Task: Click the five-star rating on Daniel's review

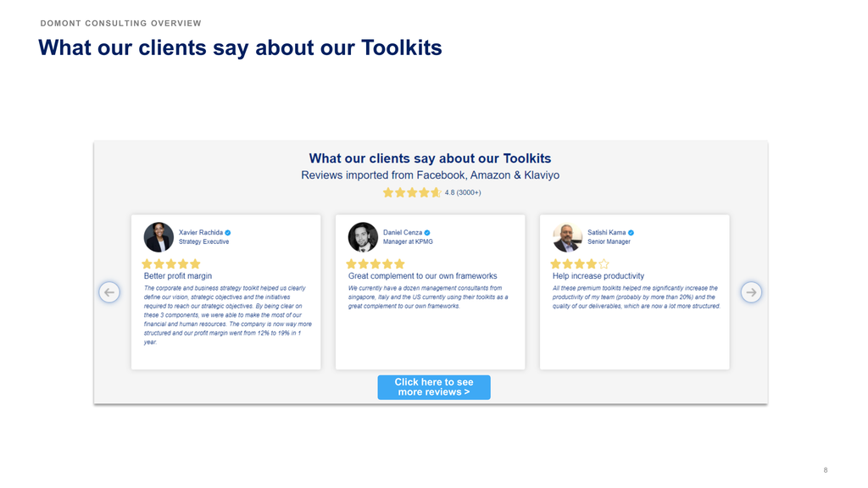Action: pyautogui.click(x=376, y=264)
